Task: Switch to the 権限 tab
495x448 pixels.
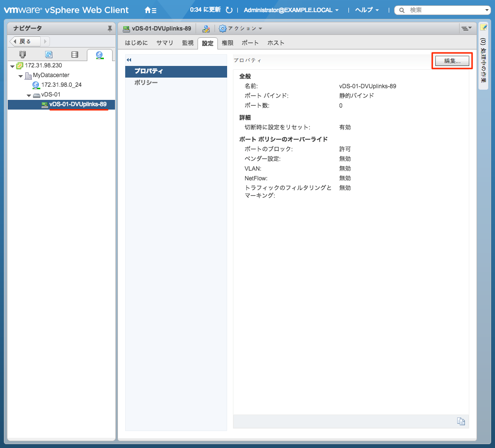Action: pyautogui.click(x=227, y=43)
